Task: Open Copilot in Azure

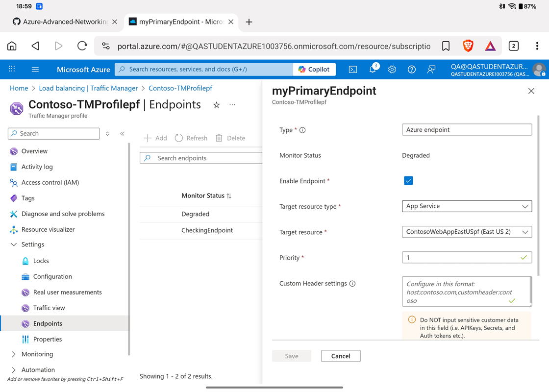Action: click(x=314, y=69)
